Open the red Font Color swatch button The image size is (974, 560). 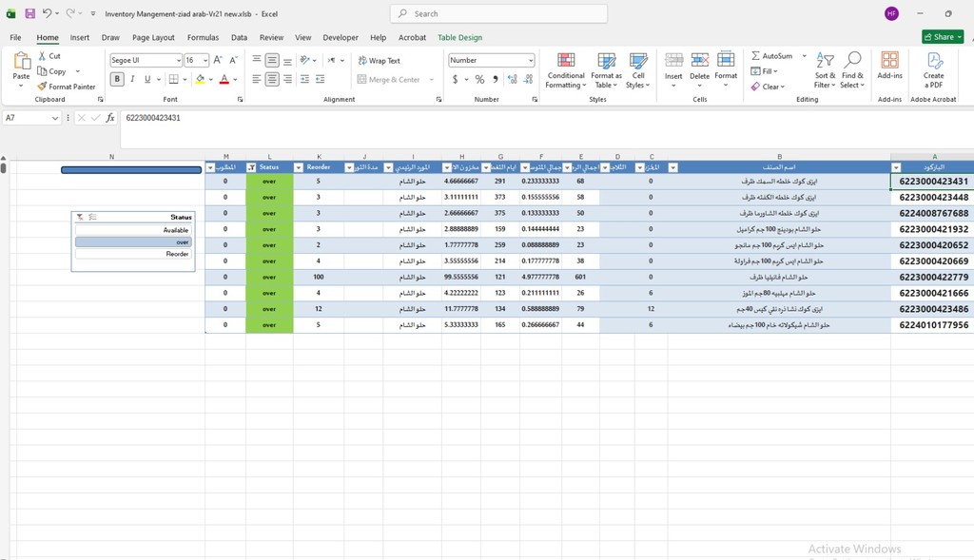pyautogui.click(x=224, y=79)
